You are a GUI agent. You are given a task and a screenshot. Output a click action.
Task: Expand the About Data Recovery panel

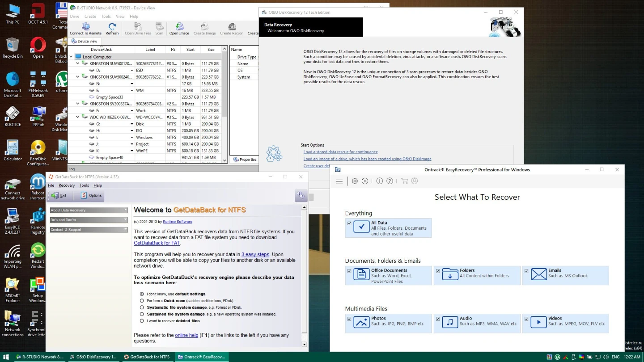point(89,210)
